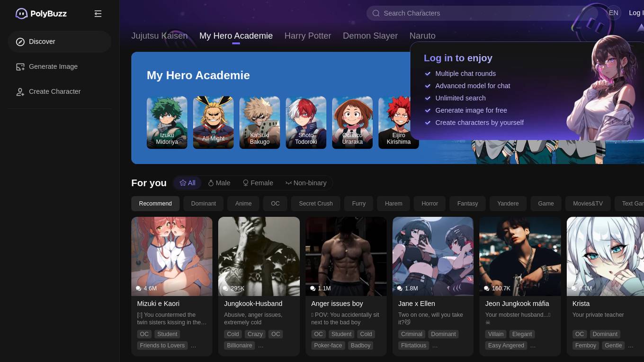Open the Discover page
The height and width of the screenshot is (362, 644).
(60, 42)
